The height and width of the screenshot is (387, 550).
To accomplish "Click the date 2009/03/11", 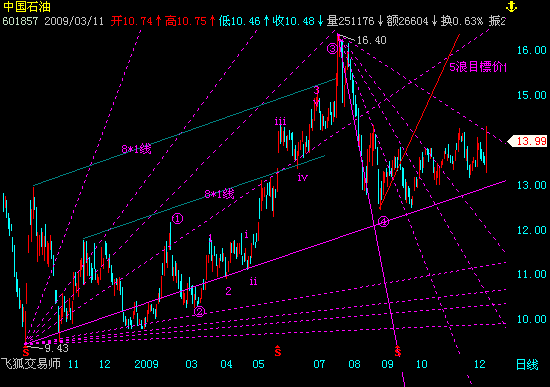I will coord(74,21).
